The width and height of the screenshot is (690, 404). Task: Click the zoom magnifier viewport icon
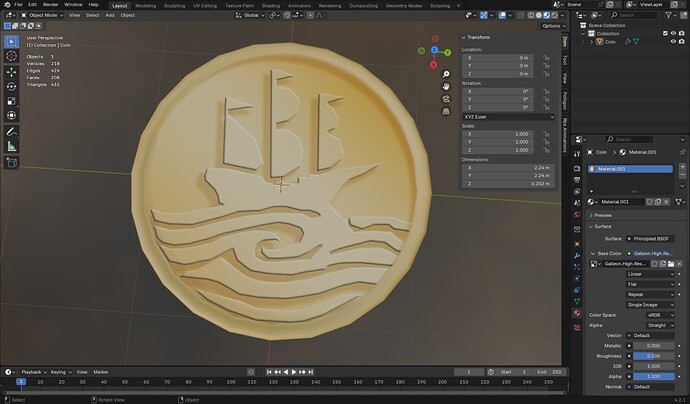click(446, 74)
